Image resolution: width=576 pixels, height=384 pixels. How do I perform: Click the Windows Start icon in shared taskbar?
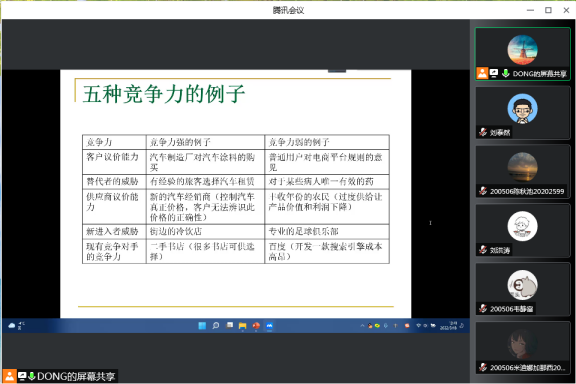point(202,326)
